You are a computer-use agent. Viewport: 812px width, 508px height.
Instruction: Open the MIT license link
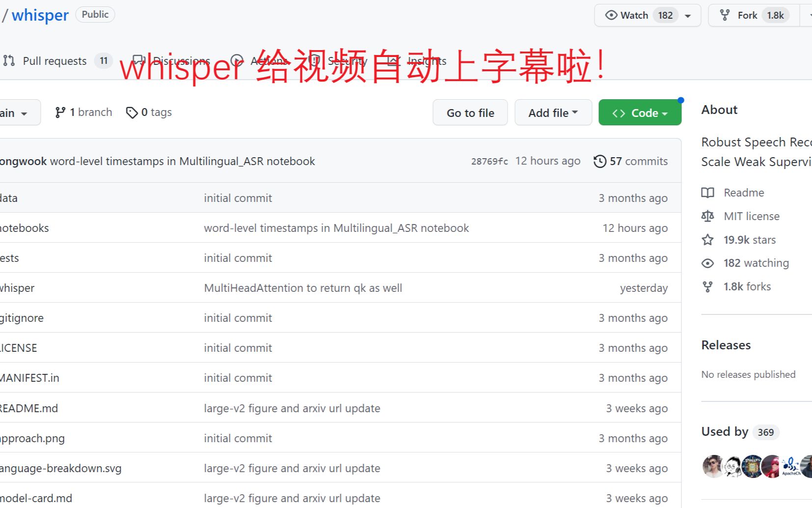(752, 216)
